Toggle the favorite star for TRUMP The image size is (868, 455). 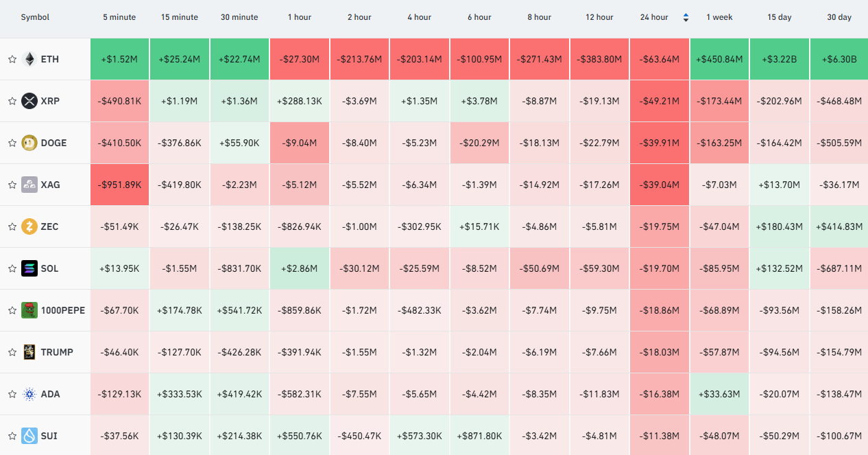(12, 353)
